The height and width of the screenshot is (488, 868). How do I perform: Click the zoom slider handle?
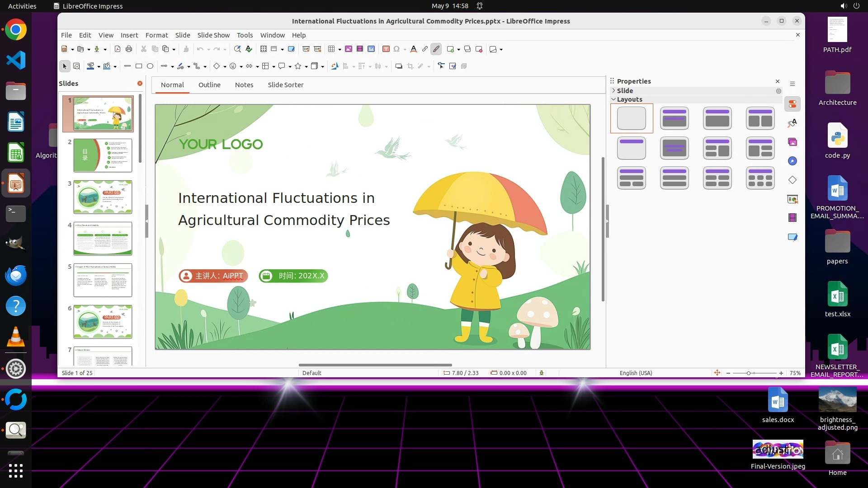coord(749,373)
